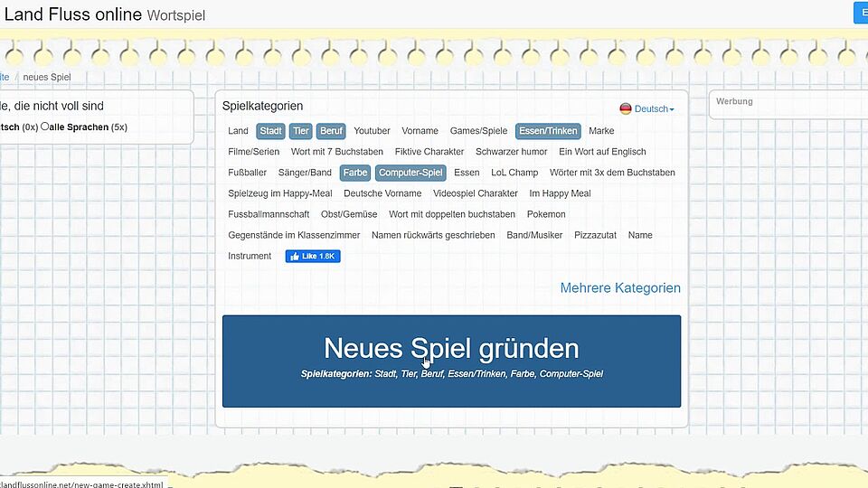Select the 'Videospiel Charakter' category
The image size is (868, 488).
(476, 193)
